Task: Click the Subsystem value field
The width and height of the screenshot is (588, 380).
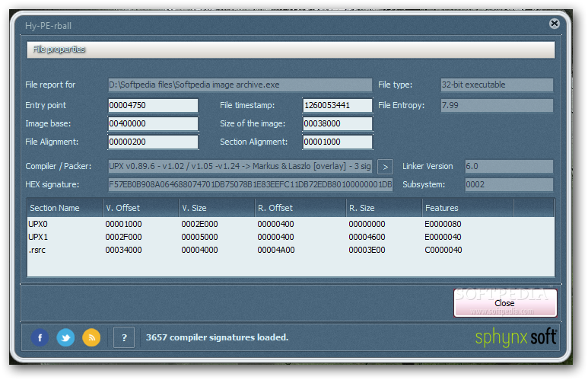Action: click(509, 184)
